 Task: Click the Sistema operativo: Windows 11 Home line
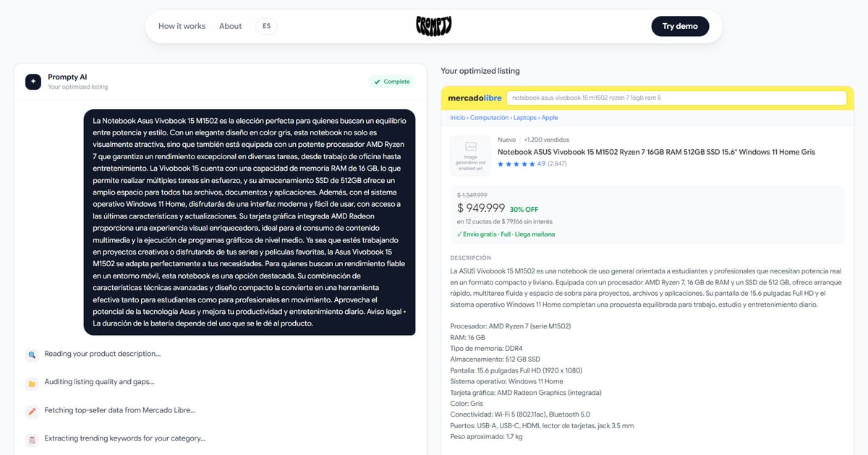(506, 381)
